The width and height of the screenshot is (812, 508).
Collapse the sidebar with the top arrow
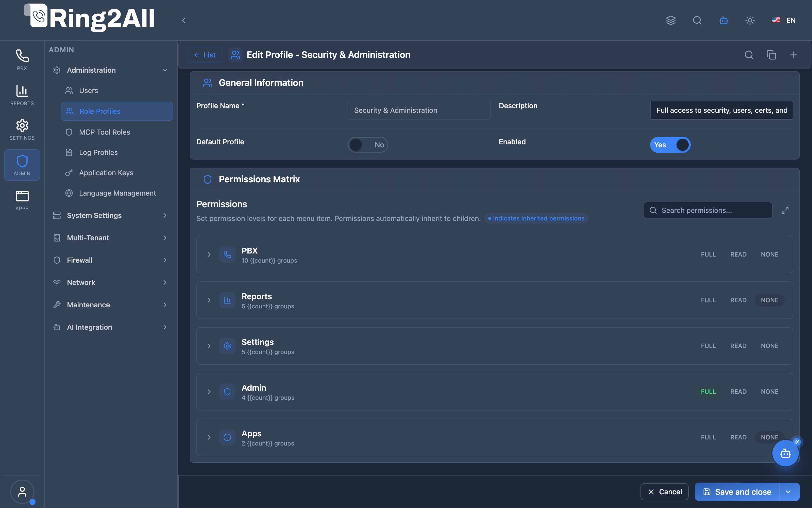pos(183,20)
